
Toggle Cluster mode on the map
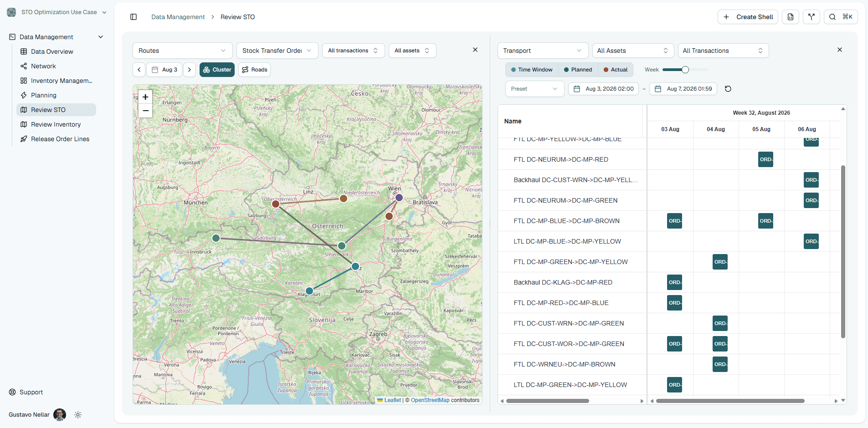[217, 70]
